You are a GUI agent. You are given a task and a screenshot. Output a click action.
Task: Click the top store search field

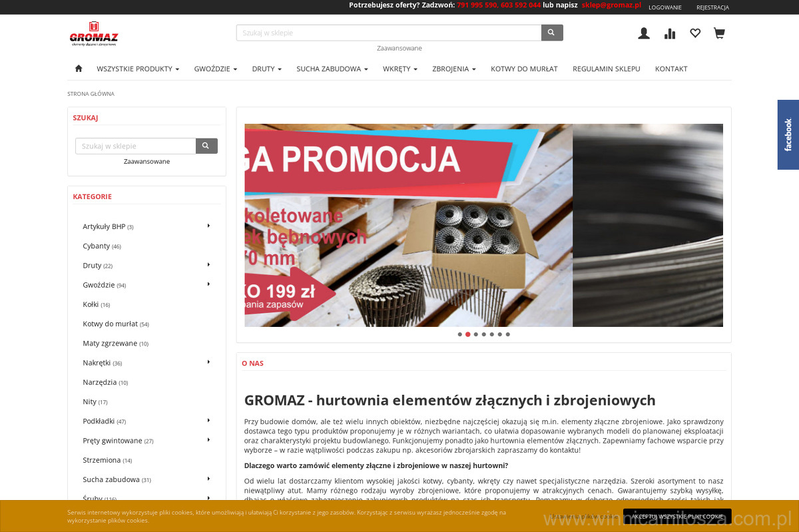pyautogui.click(x=389, y=33)
